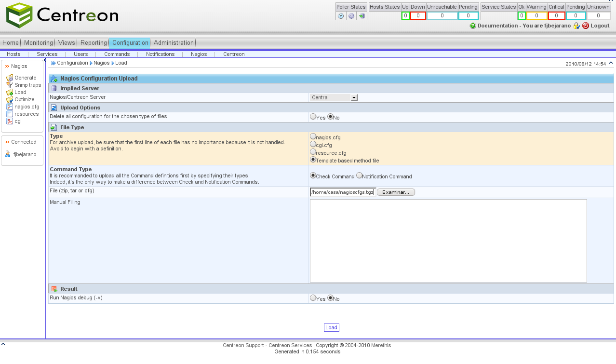Open the Reporting menu
The height and width of the screenshot is (364, 616).
click(94, 43)
